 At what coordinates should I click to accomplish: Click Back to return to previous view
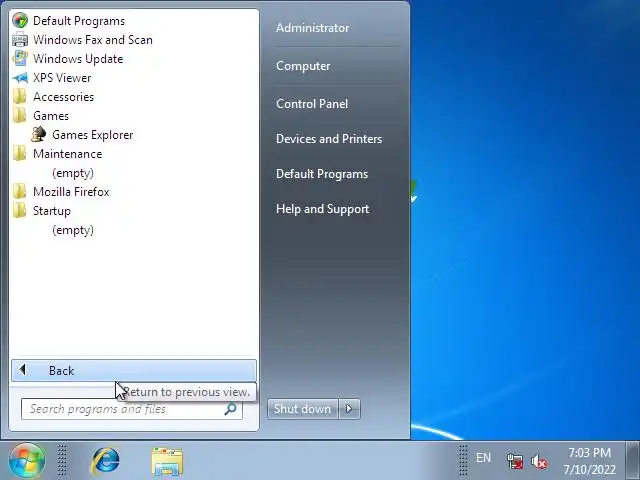point(134,371)
